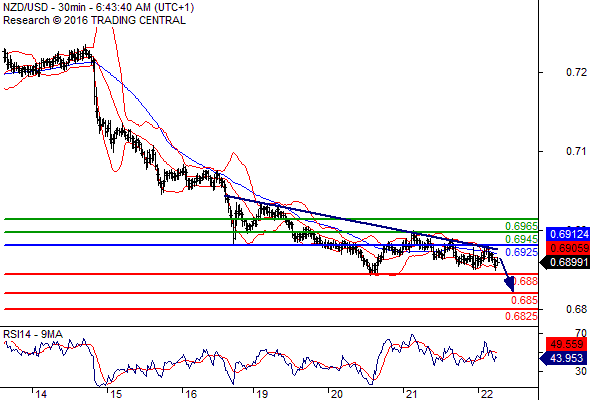Click the blue 0.69124 price tag
Screen dimensions: 590x400
(x=567, y=234)
